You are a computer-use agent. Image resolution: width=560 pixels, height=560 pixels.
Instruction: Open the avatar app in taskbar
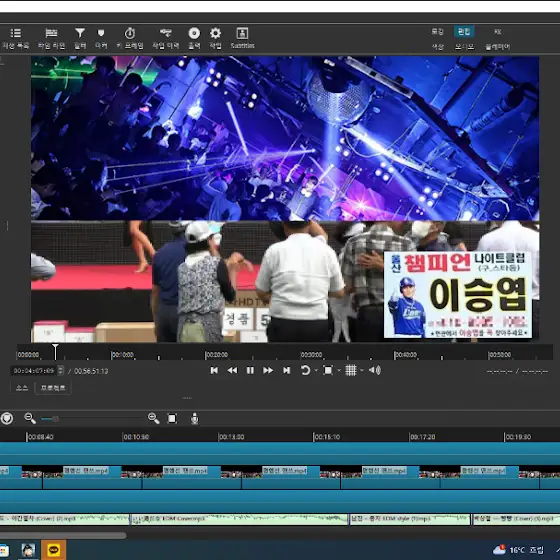coord(28,550)
